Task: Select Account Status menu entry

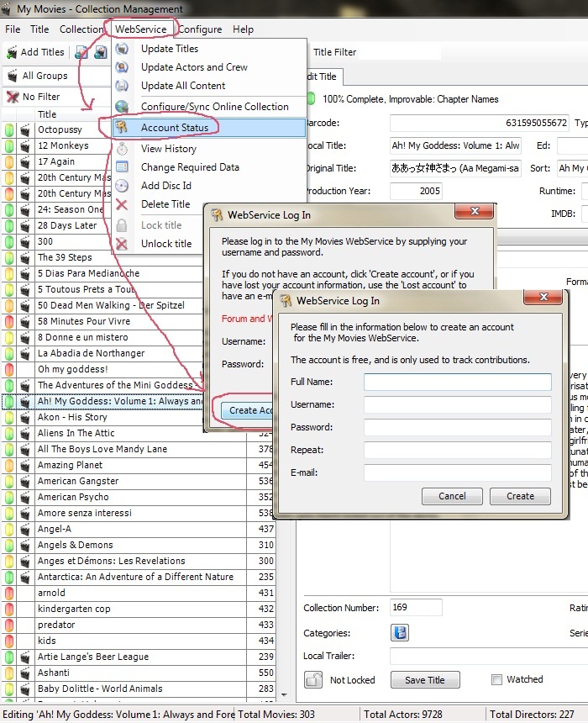Action: (x=175, y=128)
